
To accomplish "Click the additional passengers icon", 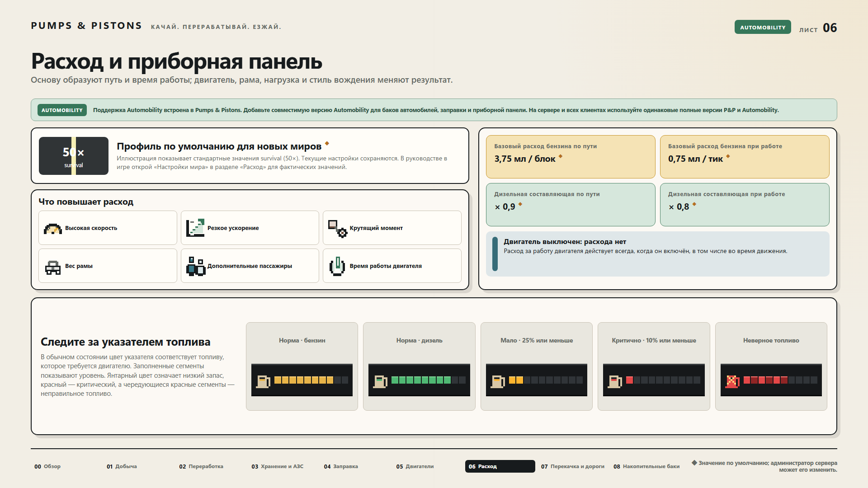I will click(196, 266).
